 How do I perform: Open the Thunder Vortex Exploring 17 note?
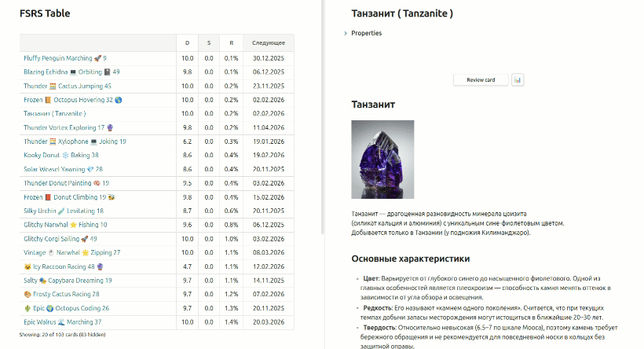pos(68,127)
